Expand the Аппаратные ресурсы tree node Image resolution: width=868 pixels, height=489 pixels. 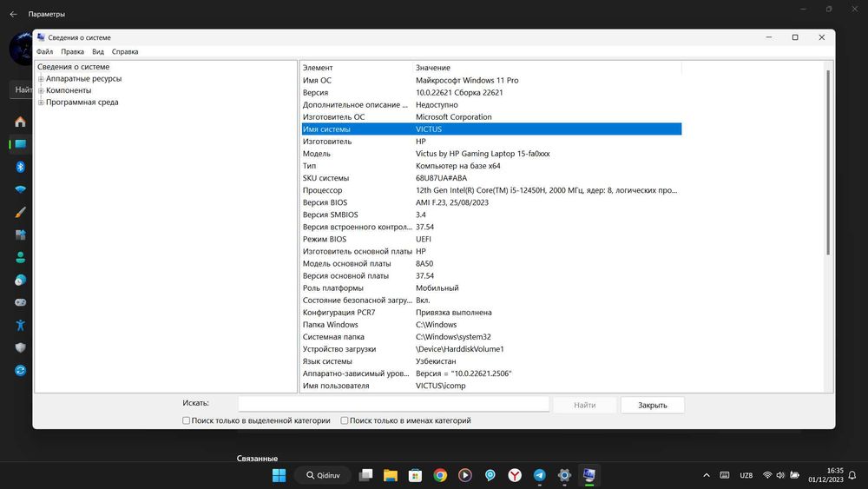(x=41, y=79)
